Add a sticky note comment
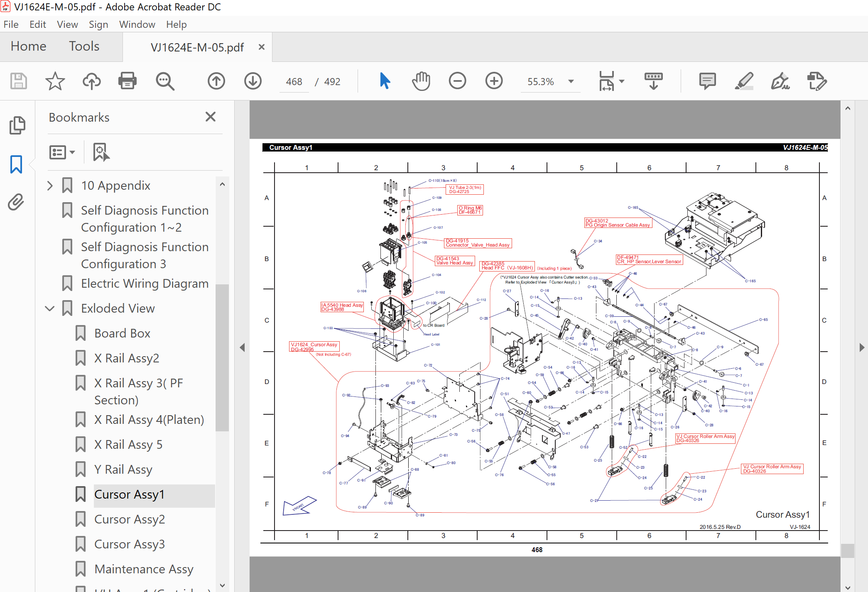Image resolution: width=868 pixels, height=592 pixels. (707, 81)
